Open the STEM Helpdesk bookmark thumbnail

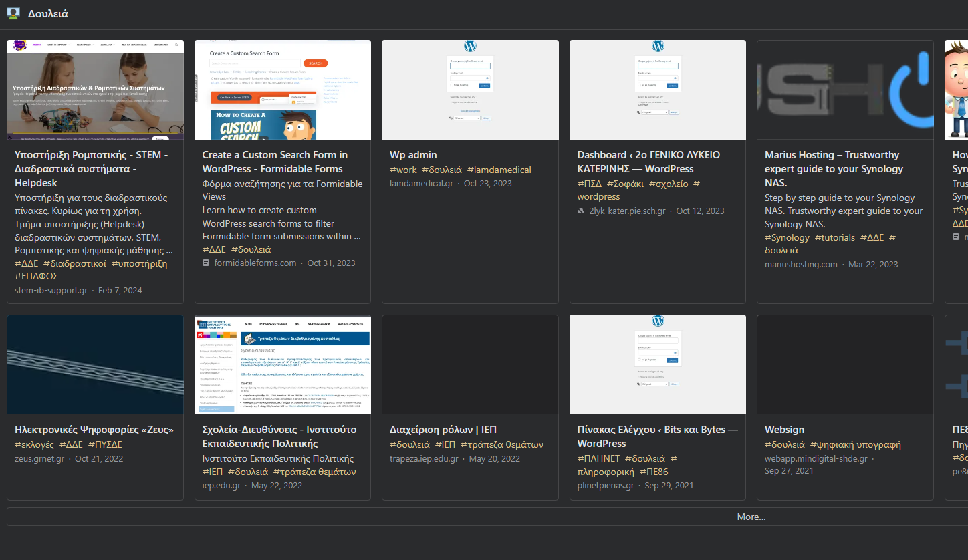[x=95, y=90]
